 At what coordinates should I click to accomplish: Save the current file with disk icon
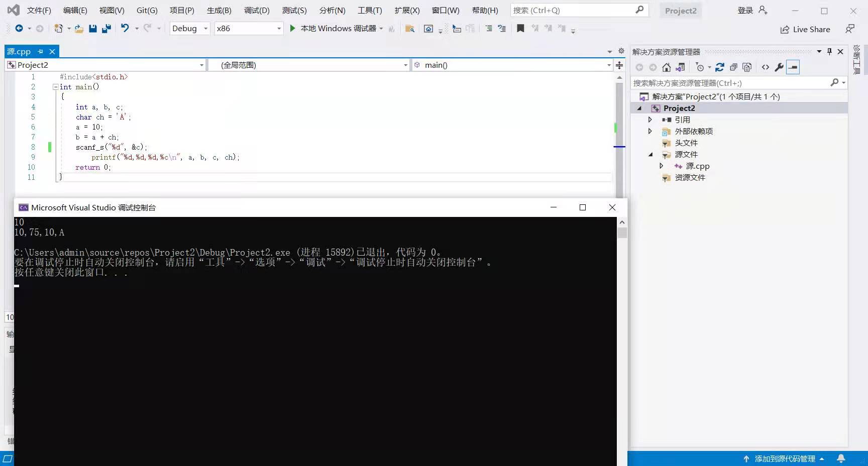coord(92,29)
